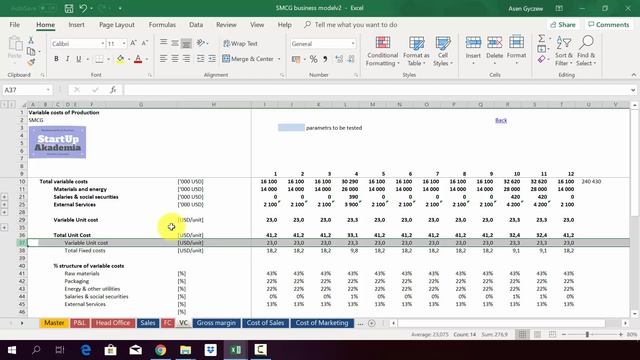Insert cells using Insert icon
The image size is (640, 360).
coord(473,42)
